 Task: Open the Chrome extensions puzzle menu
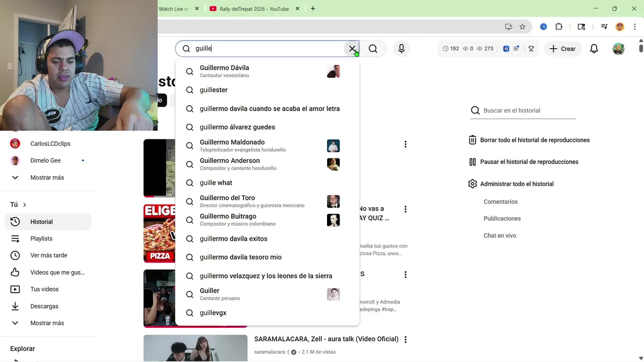(559, 27)
